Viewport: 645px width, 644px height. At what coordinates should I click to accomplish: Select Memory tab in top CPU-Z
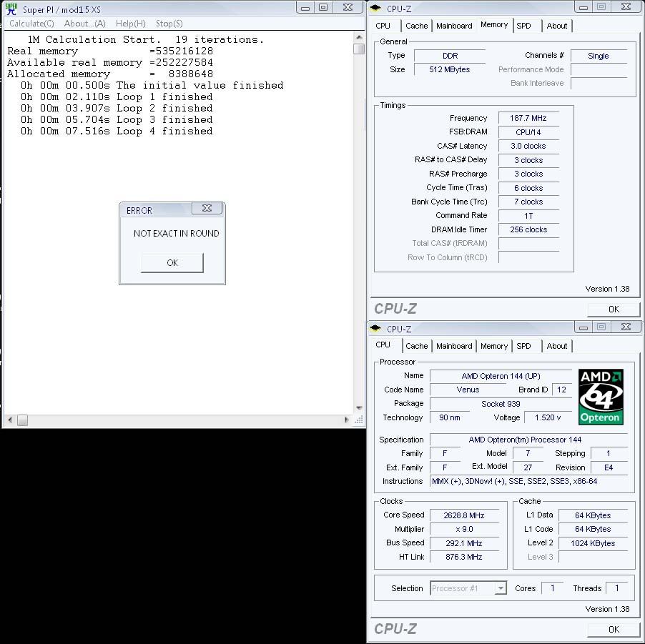(x=494, y=25)
